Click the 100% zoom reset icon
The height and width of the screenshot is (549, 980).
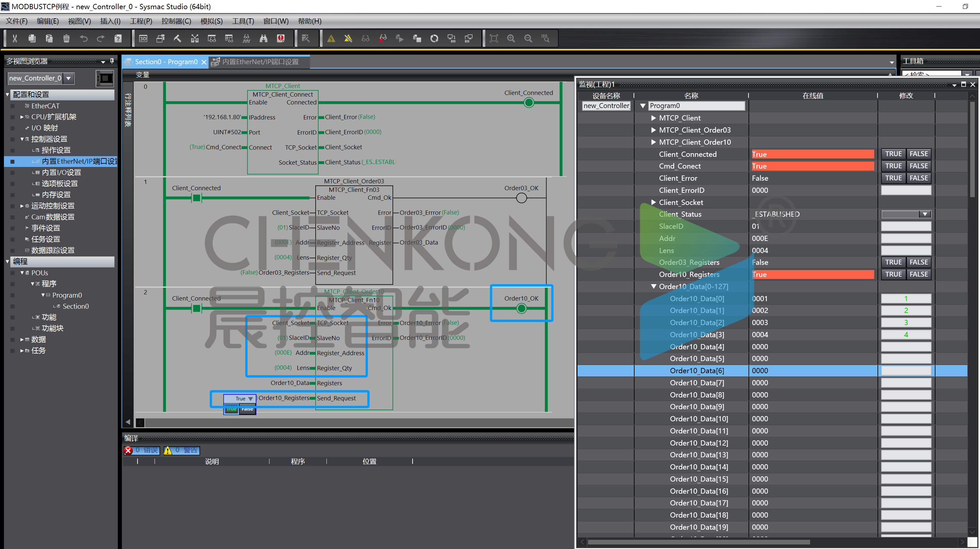[545, 38]
